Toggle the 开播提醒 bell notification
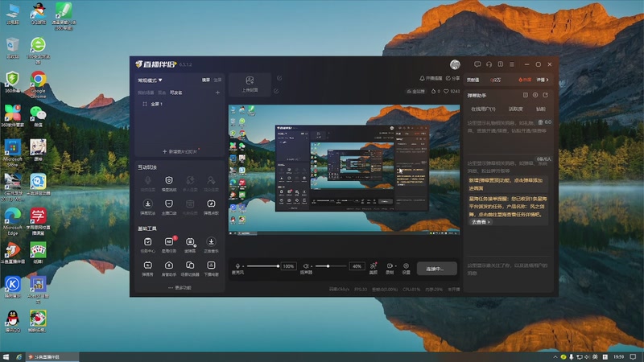This screenshot has width=644, height=362. point(431,78)
